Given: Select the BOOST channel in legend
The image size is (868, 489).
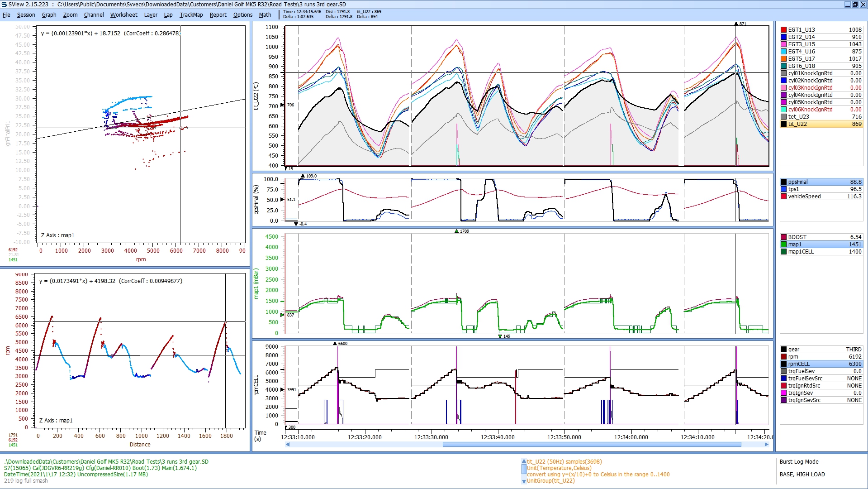Looking at the screenshot, I should [821, 237].
